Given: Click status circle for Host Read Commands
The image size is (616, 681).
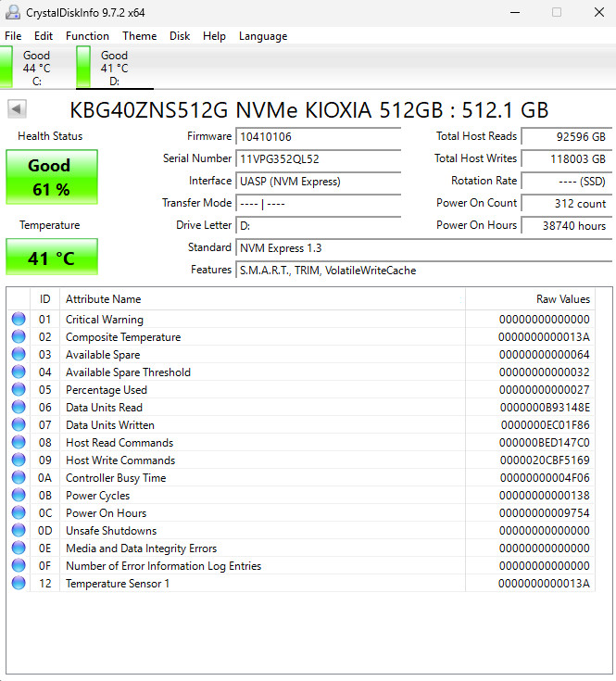Looking at the screenshot, I should pyautogui.click(x=19, y=442).
